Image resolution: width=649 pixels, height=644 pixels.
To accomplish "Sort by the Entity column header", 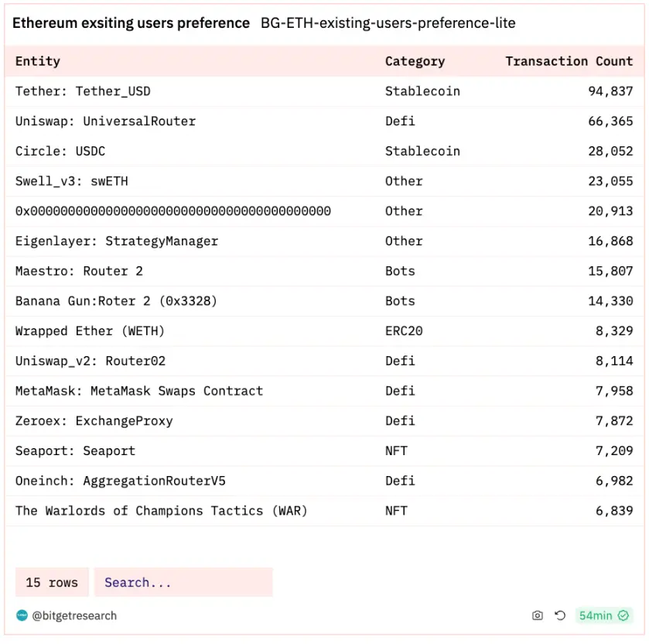I will click(x=38, y=61).
